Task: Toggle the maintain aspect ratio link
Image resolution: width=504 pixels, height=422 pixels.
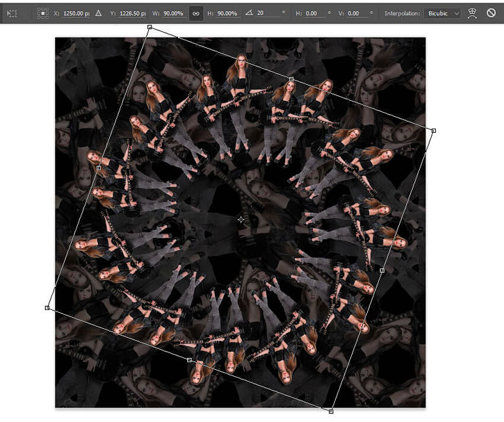Action: [196, 13]
